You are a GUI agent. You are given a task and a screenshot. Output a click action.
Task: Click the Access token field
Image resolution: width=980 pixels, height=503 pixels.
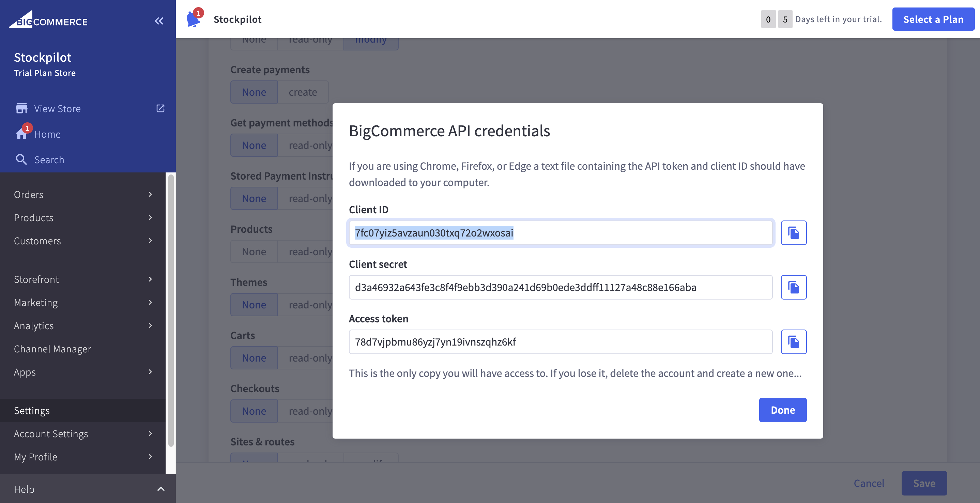[x=561, y=342]
